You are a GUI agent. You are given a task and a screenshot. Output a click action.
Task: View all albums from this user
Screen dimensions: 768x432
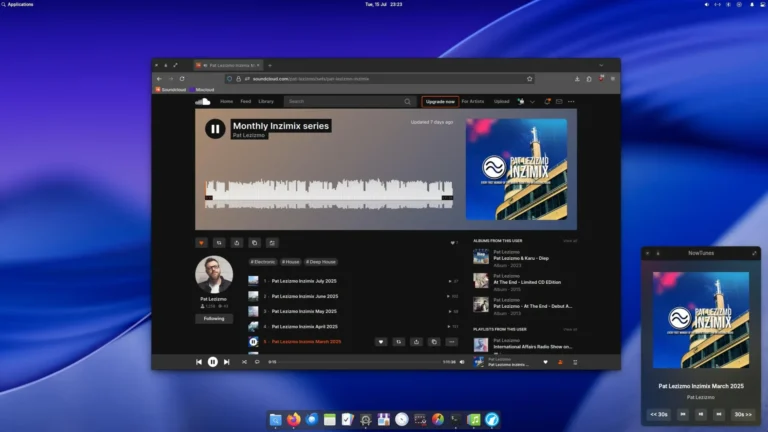[570, 241]
